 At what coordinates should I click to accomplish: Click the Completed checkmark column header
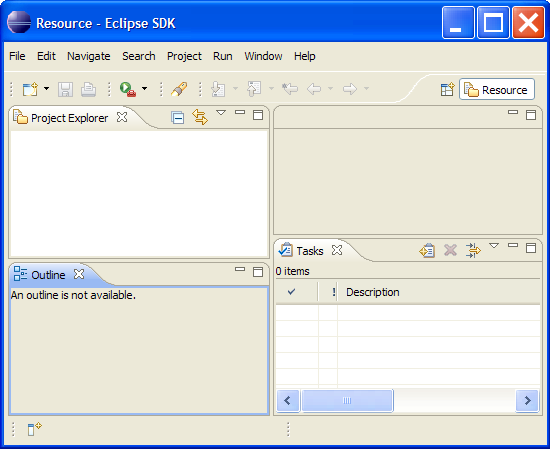click(297, 292)
